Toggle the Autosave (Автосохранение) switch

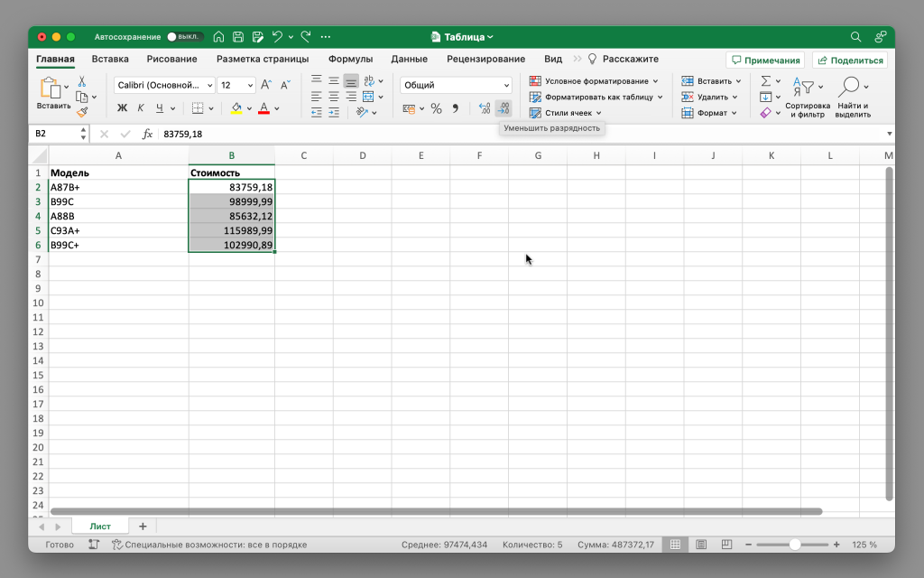184,36
